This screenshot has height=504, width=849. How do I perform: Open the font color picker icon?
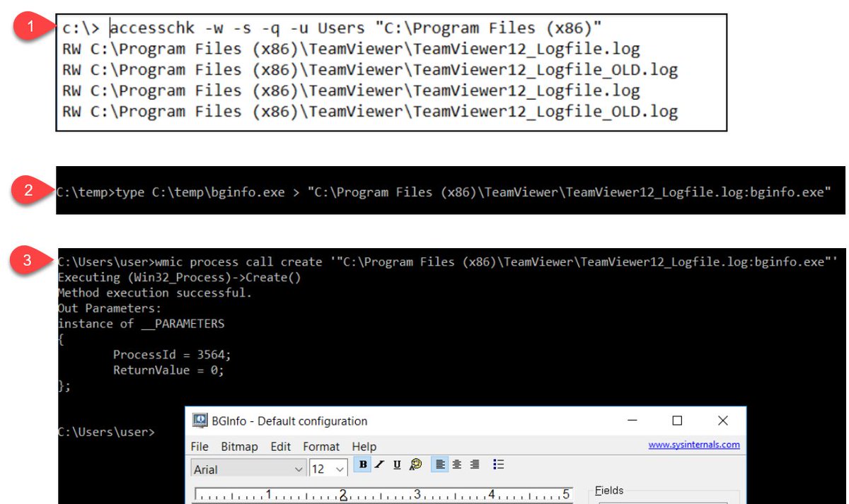pyautogui.click(x=416, y=464)
